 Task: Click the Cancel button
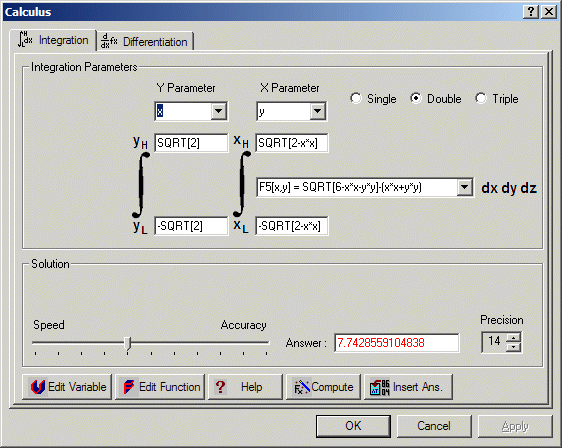(434, 426)
